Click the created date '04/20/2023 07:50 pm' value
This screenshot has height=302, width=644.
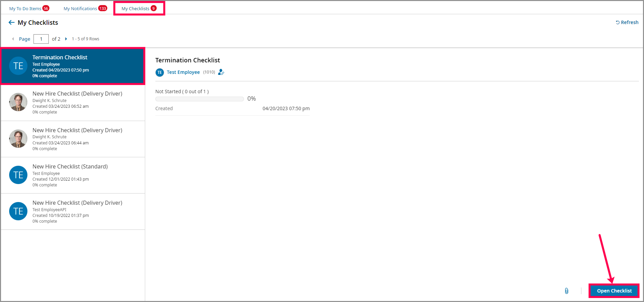point(286,108)
